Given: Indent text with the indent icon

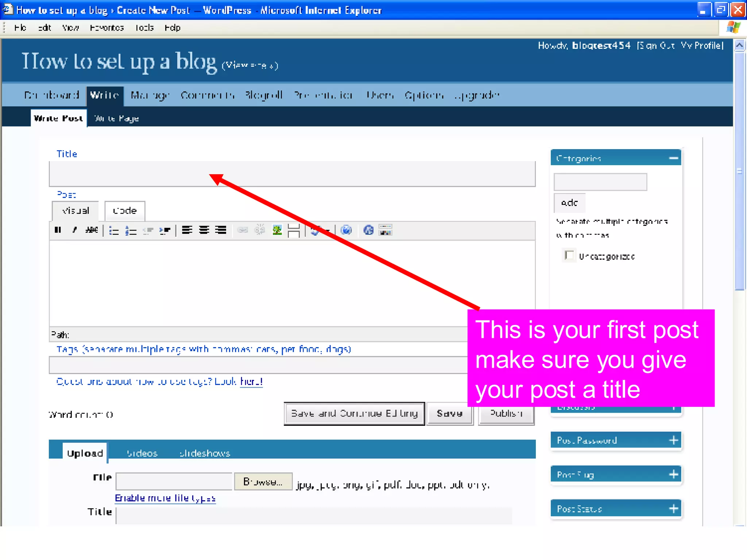Looking at the screenshot, I should tap(165, 230).
